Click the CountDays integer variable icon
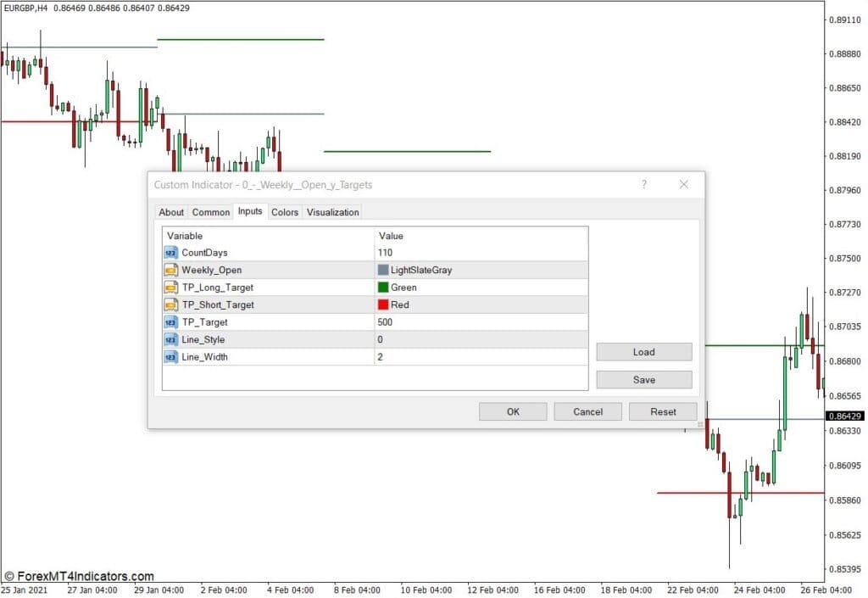868x598 pixels. (171, 253)
